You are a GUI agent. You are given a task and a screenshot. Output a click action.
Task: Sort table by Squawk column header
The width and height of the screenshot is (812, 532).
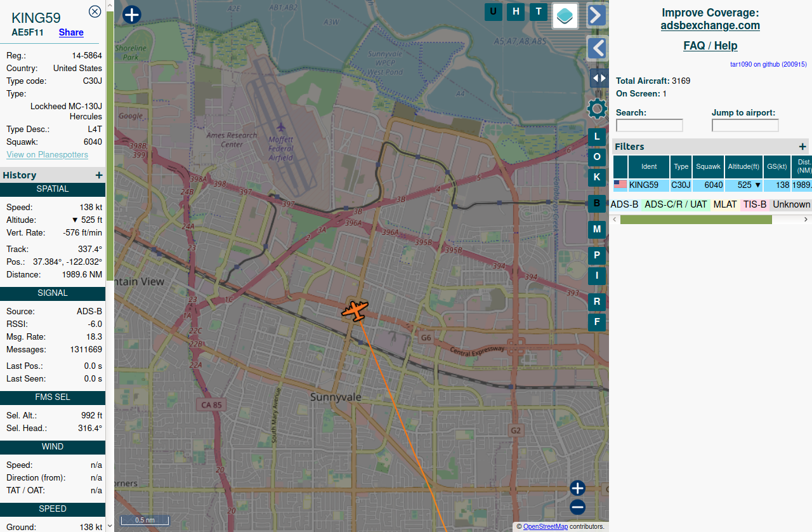coord(709,167)
